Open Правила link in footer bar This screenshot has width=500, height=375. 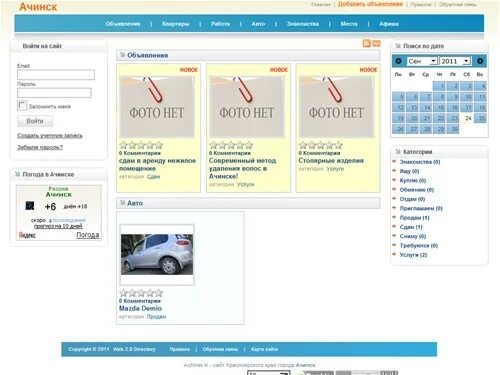tap(180, 349)
